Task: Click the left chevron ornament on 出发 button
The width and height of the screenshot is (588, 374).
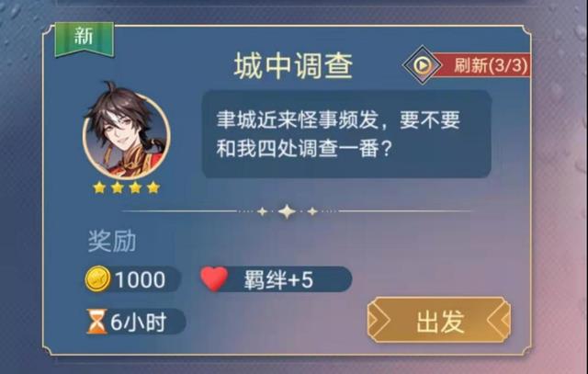Action: tap(379, 321)
